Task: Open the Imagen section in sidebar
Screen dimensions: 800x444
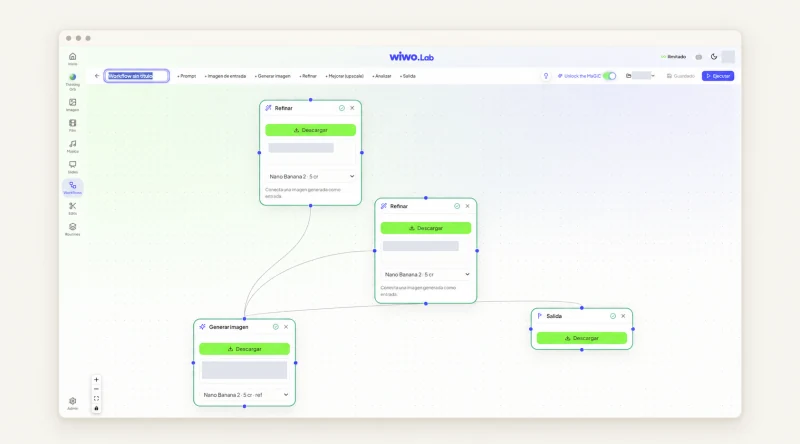Action: point(72,105)
